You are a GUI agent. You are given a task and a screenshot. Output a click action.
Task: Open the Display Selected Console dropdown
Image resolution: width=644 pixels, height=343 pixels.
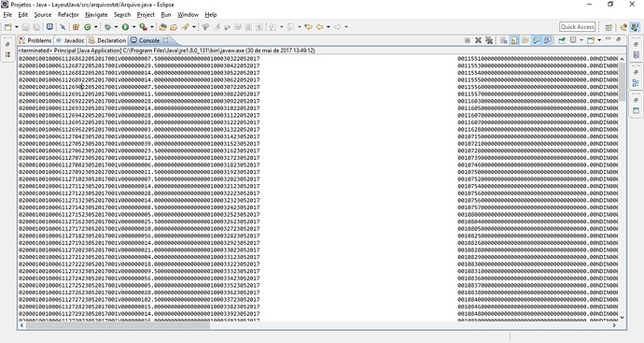click(581, 40)
